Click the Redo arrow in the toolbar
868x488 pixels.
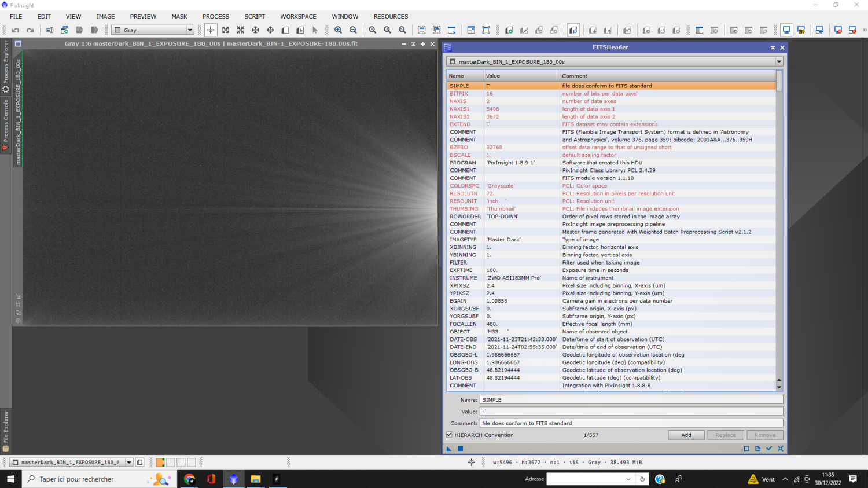click(x=30, y=30)
